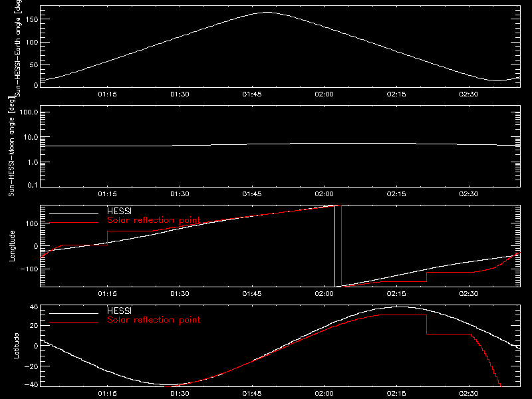Screen dimensions: 532x399
Task: Click the 0.1 tick on Moon angle axis
Action: [33, 185]
